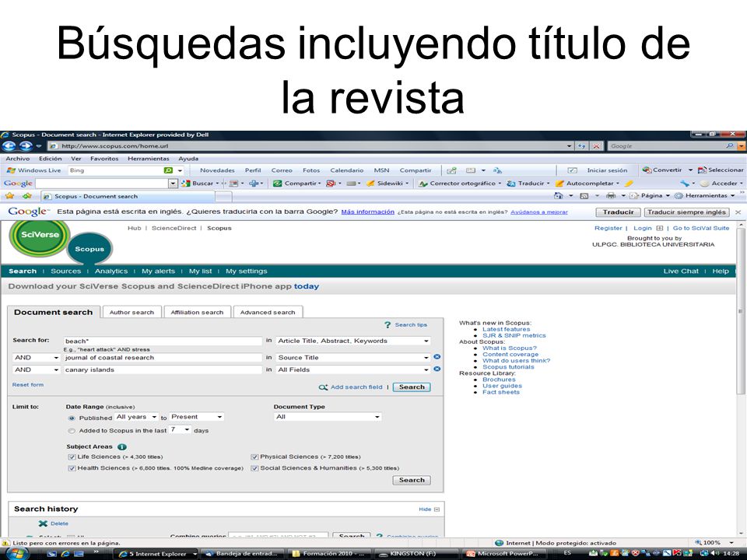Open the Source Title field dropdown

point(353,357)
